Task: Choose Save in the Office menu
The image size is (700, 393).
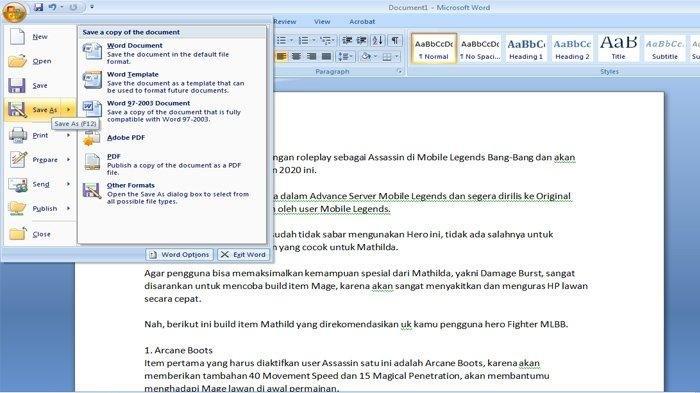Action: 40,85
